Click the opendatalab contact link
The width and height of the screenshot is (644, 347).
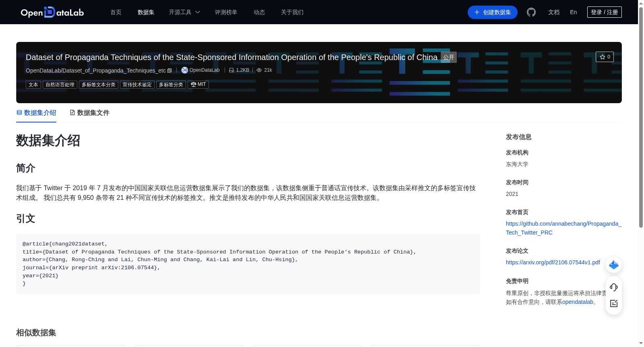point(578,302)
